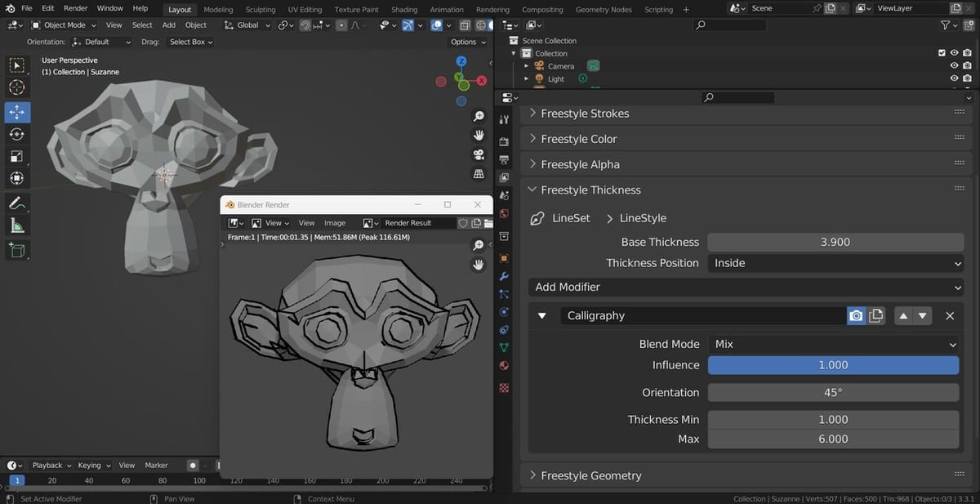Toggle camera view in 3D viewport

[x=479, y=155]
